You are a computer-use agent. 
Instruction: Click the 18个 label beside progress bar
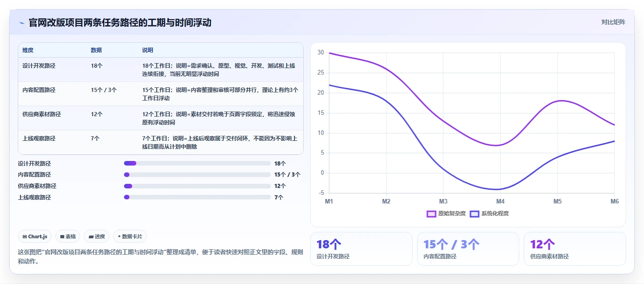click(280, 163)
